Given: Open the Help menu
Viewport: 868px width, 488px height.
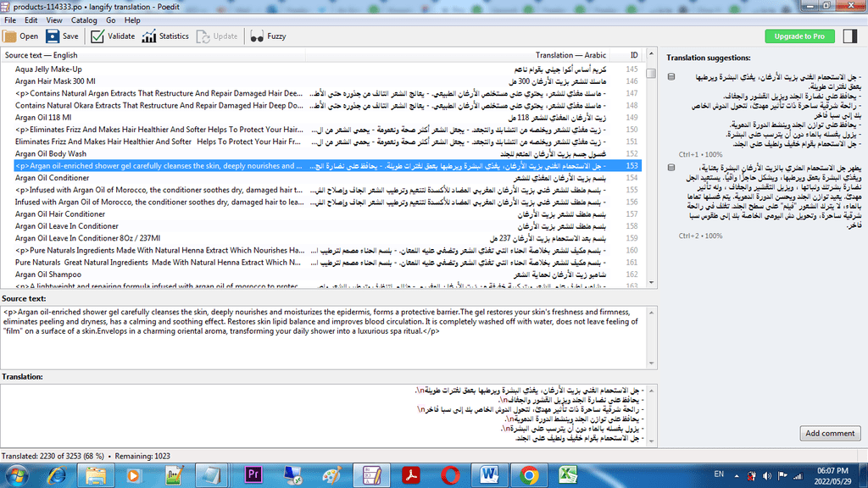Looking at the screenshot, I should (x=132, y=20).
